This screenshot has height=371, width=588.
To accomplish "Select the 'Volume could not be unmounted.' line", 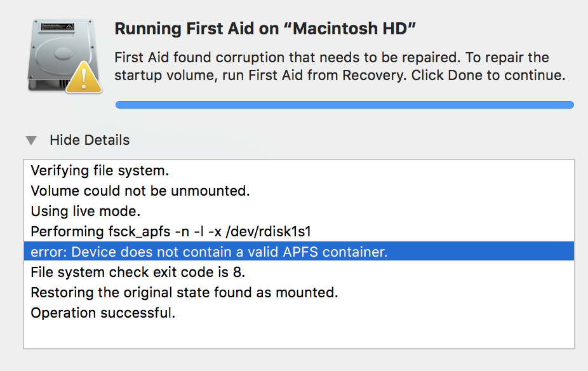I will coord(299,191).
